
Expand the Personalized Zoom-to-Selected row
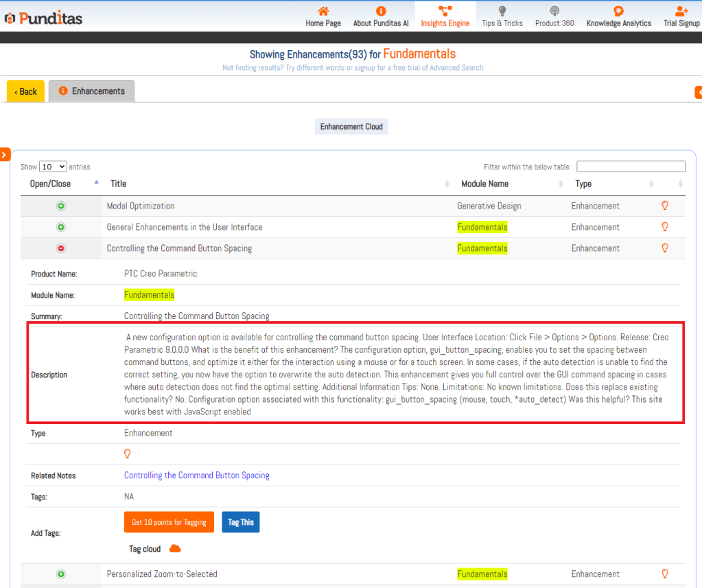(60, 574)
